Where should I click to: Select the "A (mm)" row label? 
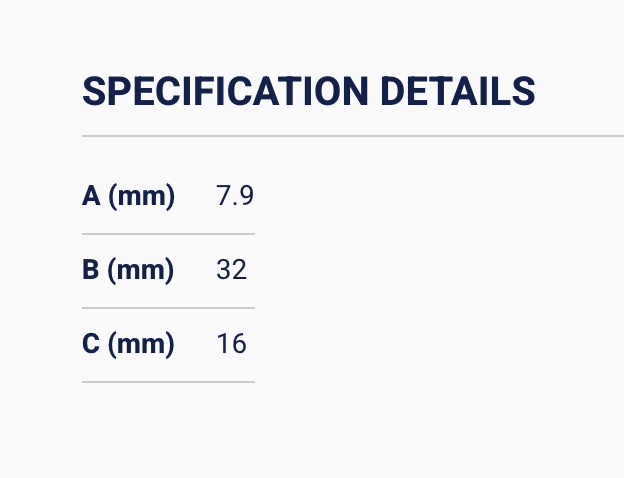click(x=128, y=196)
